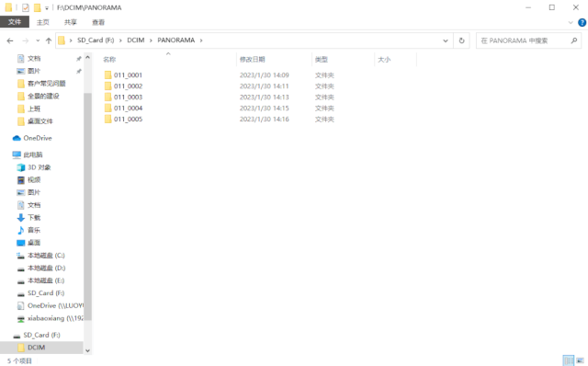The image size is (588, 366).
Task: Click the 文档 icon under 此电脑
Action: coord(21,205)
